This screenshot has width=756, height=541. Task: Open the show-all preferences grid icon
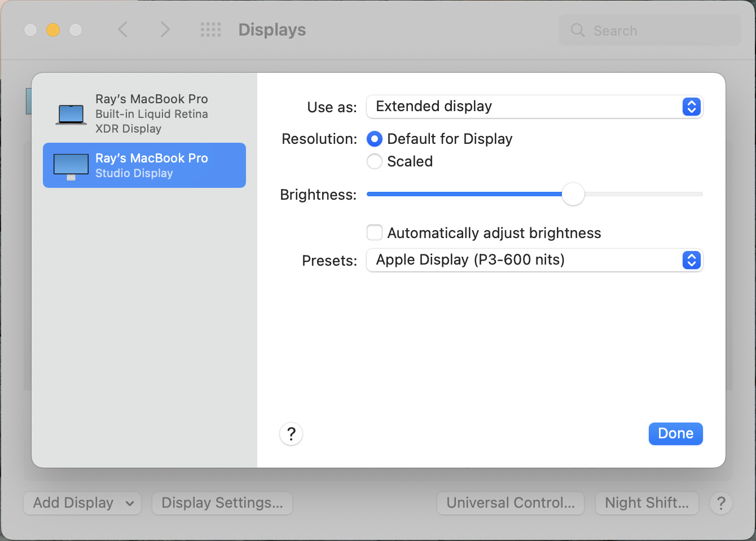click(211, 30)
